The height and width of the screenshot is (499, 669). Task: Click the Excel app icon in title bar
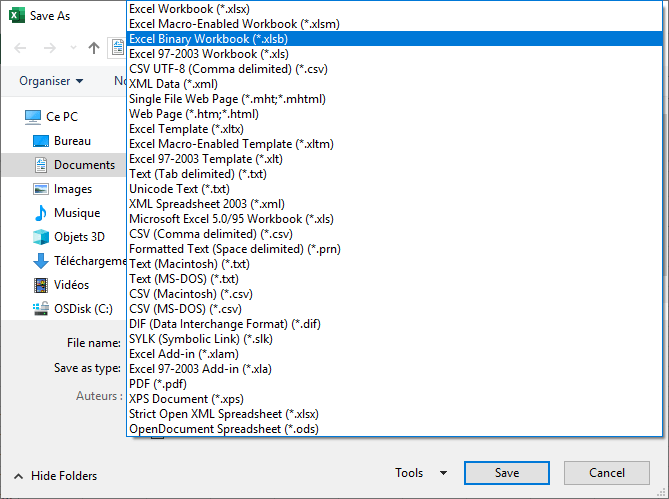17,15
